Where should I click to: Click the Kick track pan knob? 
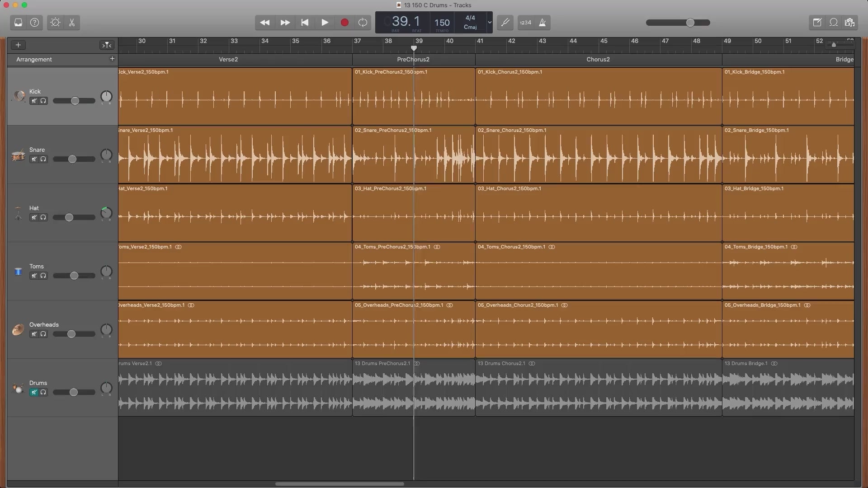(106, 96)
